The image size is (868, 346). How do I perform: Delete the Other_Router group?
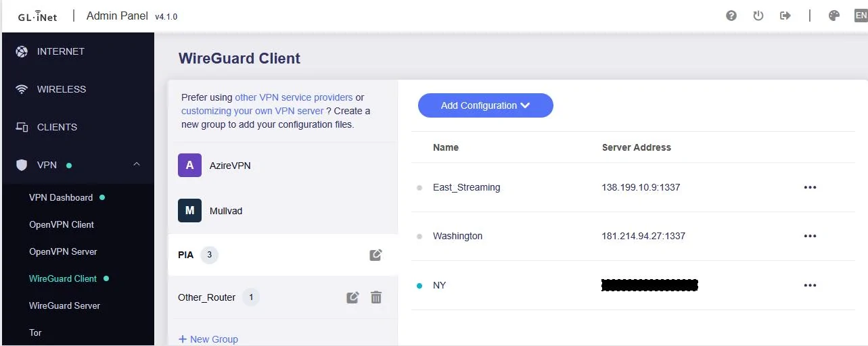tap(377, 297)
